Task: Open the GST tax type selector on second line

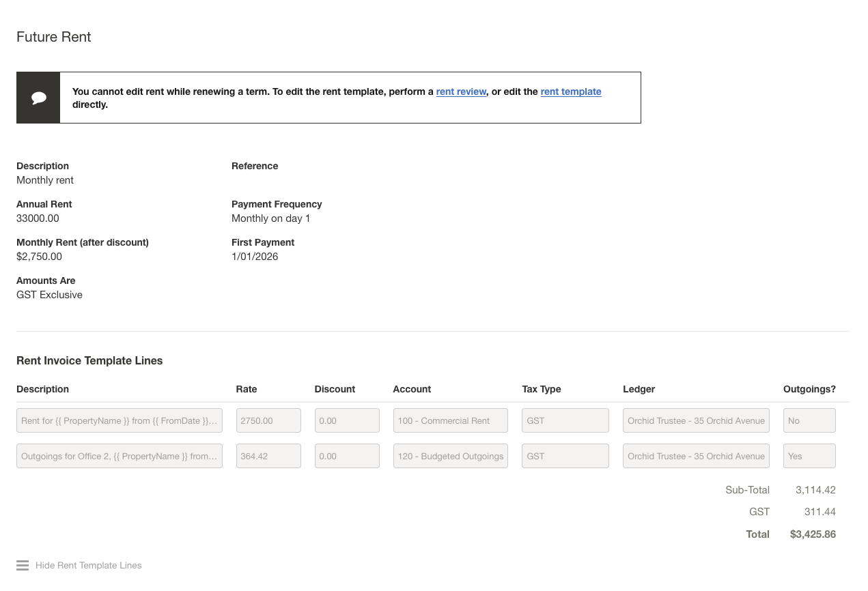Action: pyautogui.click(x=565, y=456)
